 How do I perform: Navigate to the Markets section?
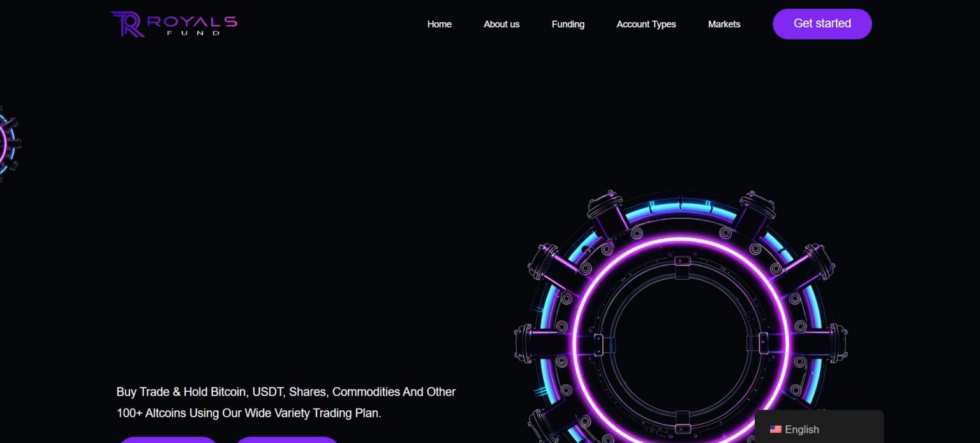[724, 24]
